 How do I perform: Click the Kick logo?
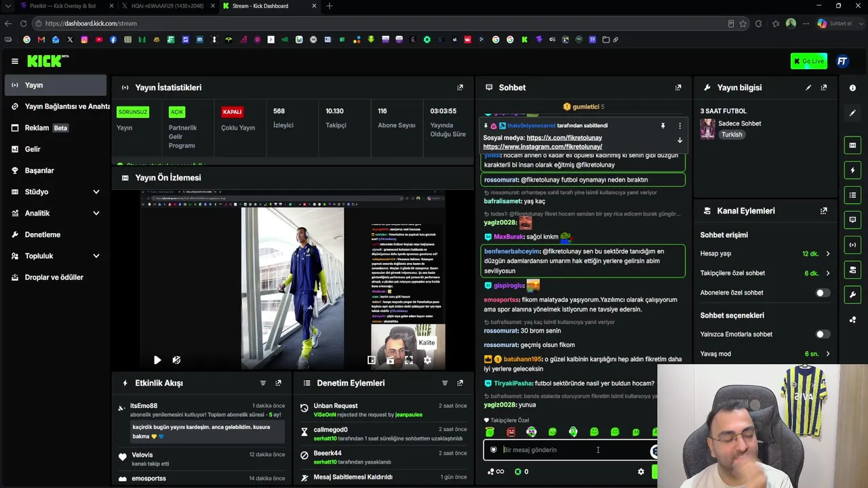click(47, 61)
